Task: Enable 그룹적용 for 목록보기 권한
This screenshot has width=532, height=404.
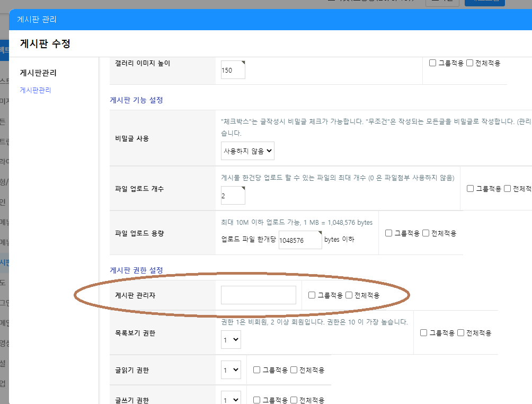Action: click(x=424, y=333)
